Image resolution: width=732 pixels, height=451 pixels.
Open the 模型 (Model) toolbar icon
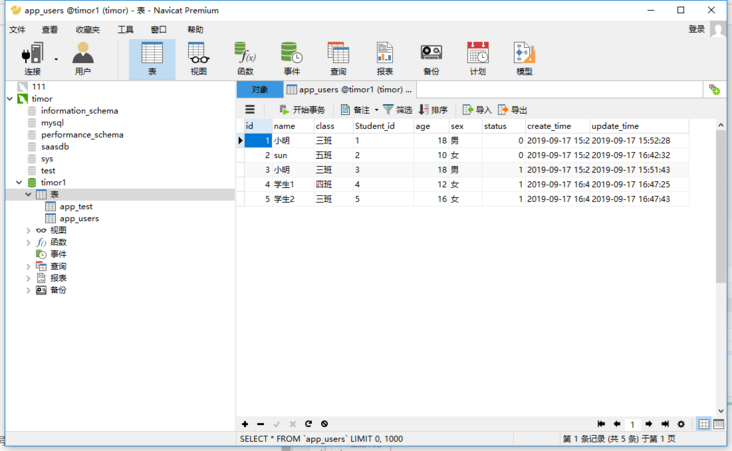click(524, 59)
